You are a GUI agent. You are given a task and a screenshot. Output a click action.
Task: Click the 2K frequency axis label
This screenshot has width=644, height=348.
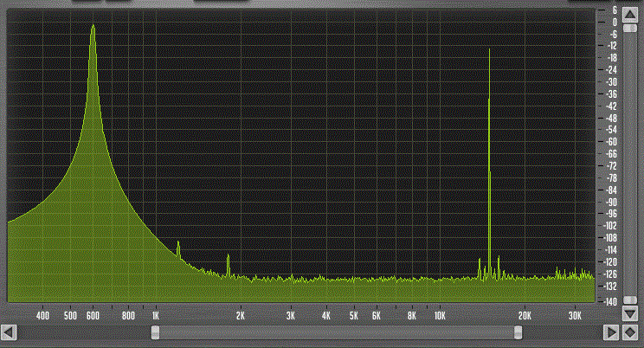[x=241, y=316]
